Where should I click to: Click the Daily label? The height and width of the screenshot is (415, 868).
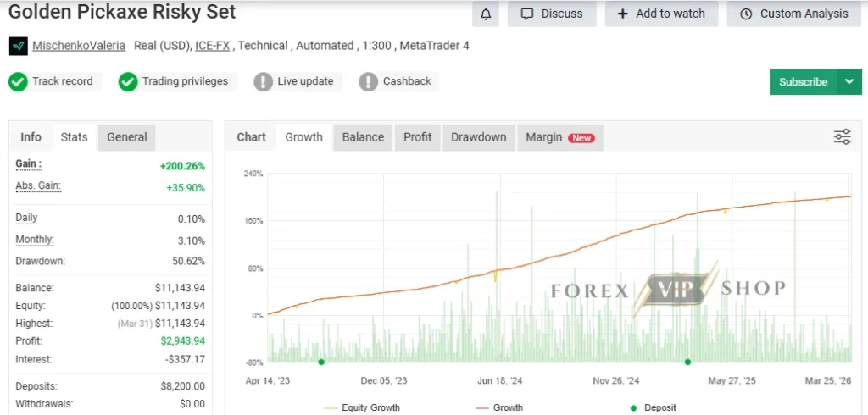tap(26, 218)
